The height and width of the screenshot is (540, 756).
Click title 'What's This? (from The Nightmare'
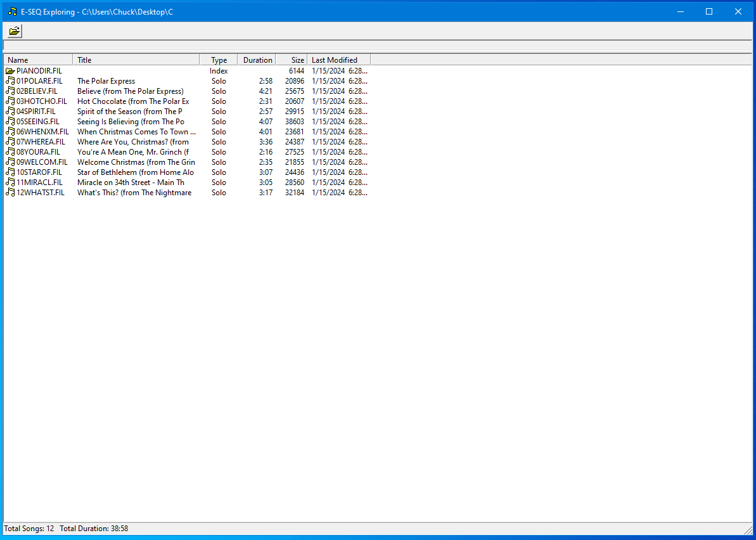[134, 193]
